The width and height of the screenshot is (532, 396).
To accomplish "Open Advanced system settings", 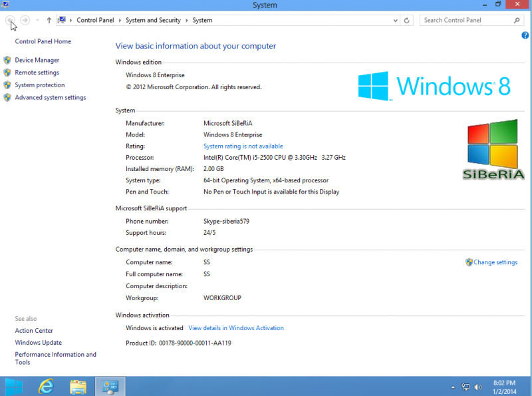I will (51, 97).
